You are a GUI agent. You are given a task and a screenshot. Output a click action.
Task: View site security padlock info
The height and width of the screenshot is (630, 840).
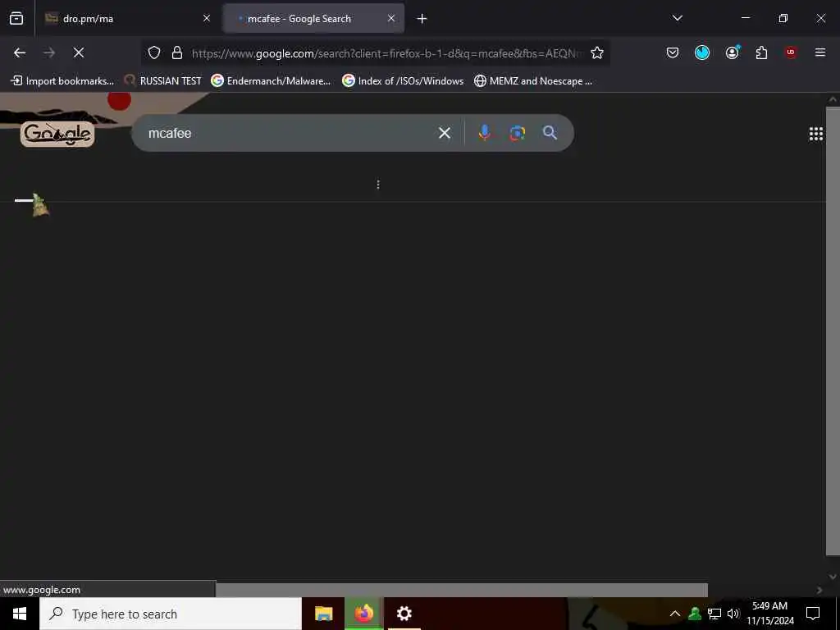[177, 52]
